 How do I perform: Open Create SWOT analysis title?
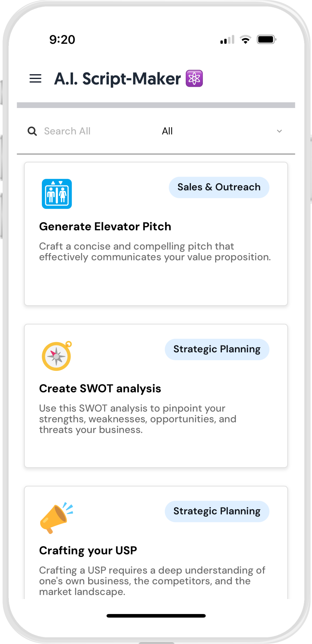(x=100, y=388)
